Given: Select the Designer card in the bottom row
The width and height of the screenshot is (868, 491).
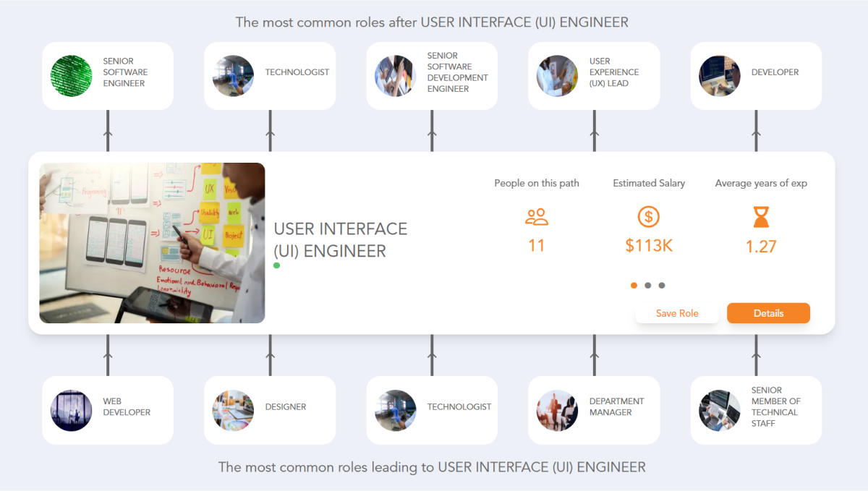Looking at the screenshot, I should [269, 409].
